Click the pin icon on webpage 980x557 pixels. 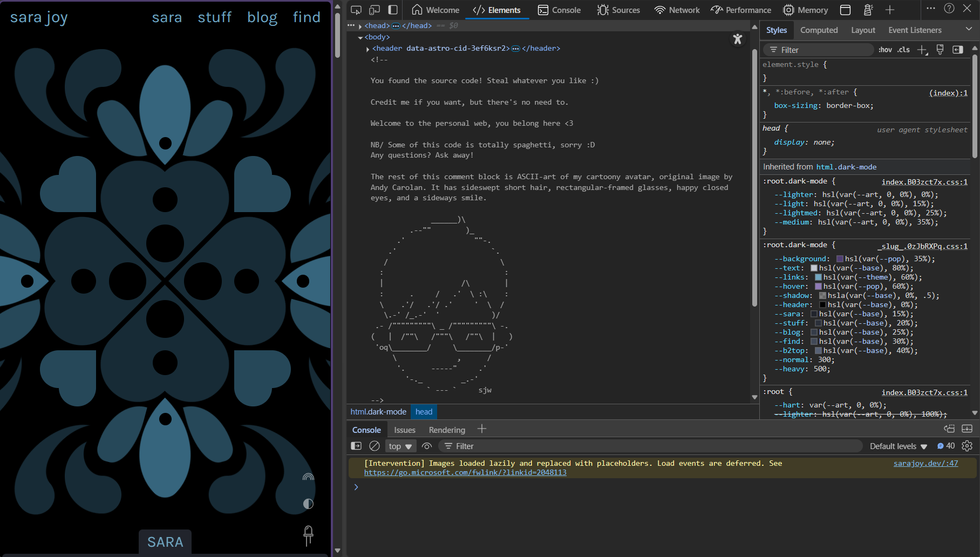(x=308, y=535)
